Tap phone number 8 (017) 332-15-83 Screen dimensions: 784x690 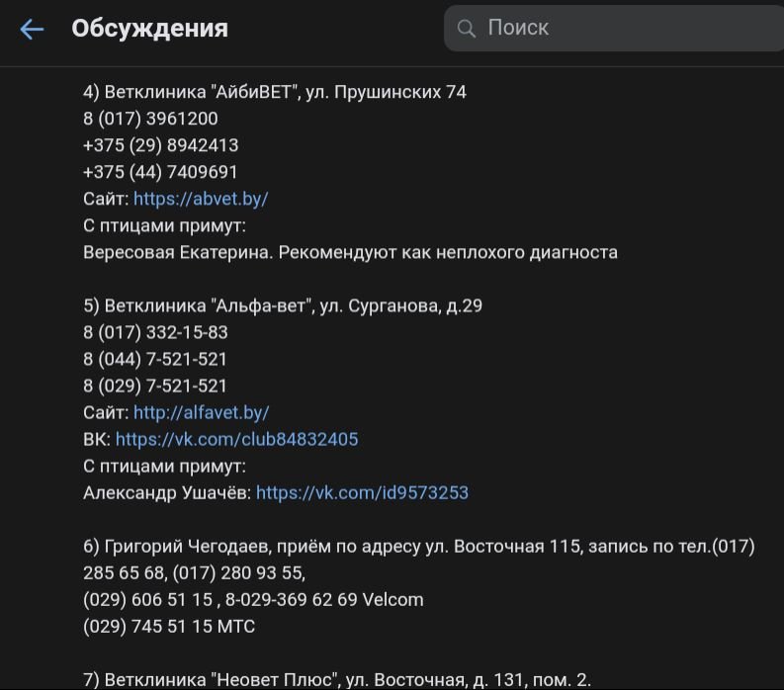pyautogui.click(x=155, y=332)
